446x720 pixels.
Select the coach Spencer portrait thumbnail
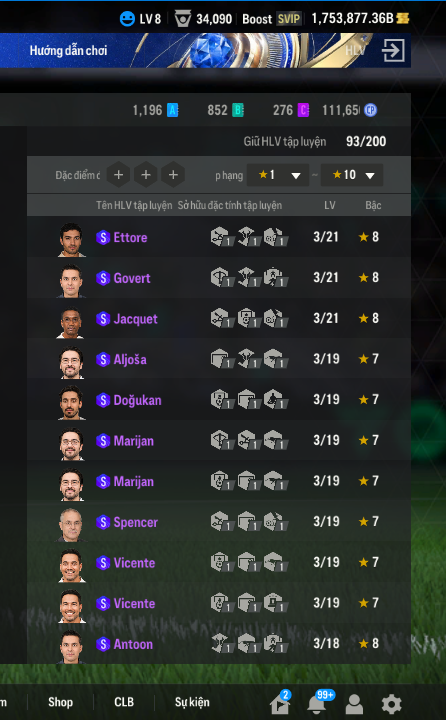click(71, 524)
